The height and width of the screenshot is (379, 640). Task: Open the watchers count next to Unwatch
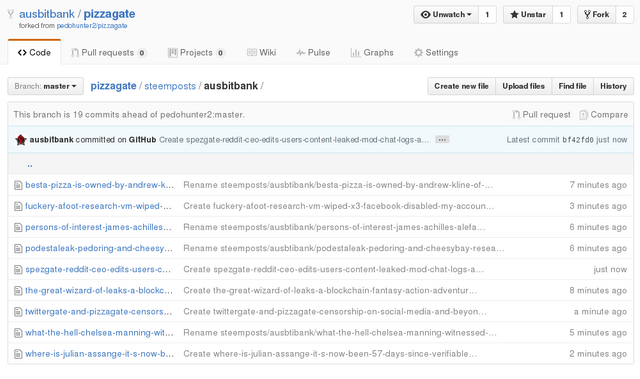point(487,15)
